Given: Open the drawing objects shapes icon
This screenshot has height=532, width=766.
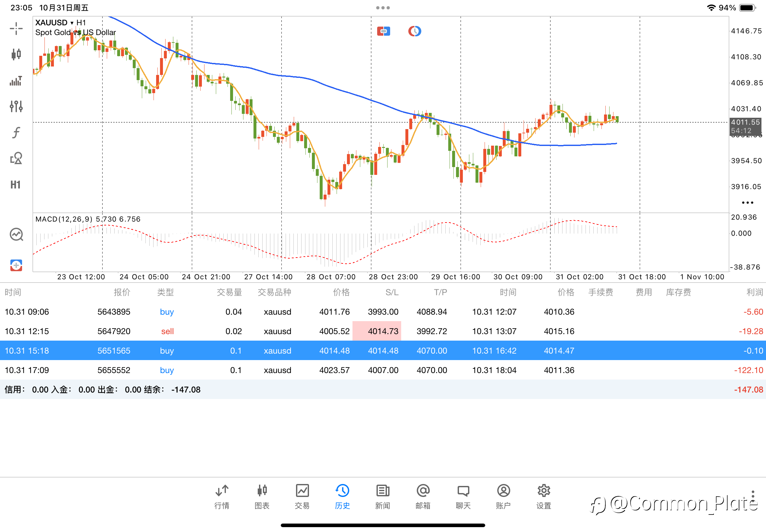Looking at the screenshot, I should click(x=16, y=158).
